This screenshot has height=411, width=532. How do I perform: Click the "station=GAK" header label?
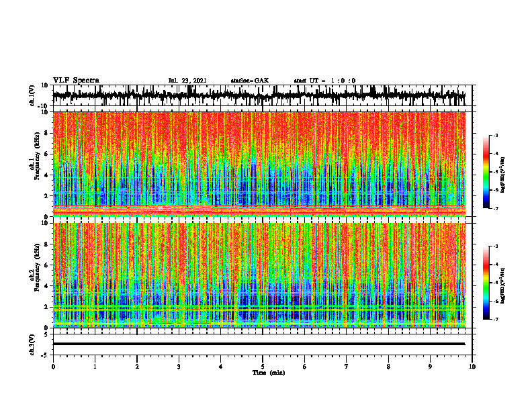[250, 81]
